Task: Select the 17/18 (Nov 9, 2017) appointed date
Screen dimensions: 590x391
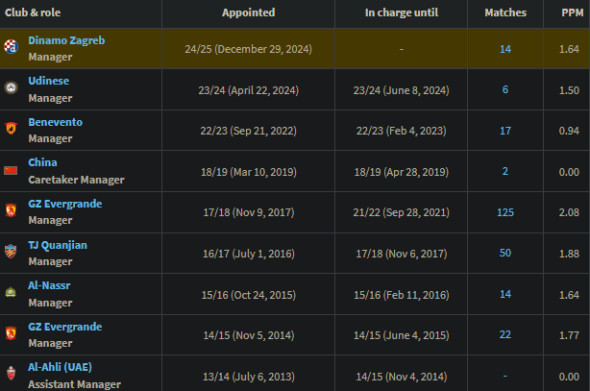Action: pos(248,213)
